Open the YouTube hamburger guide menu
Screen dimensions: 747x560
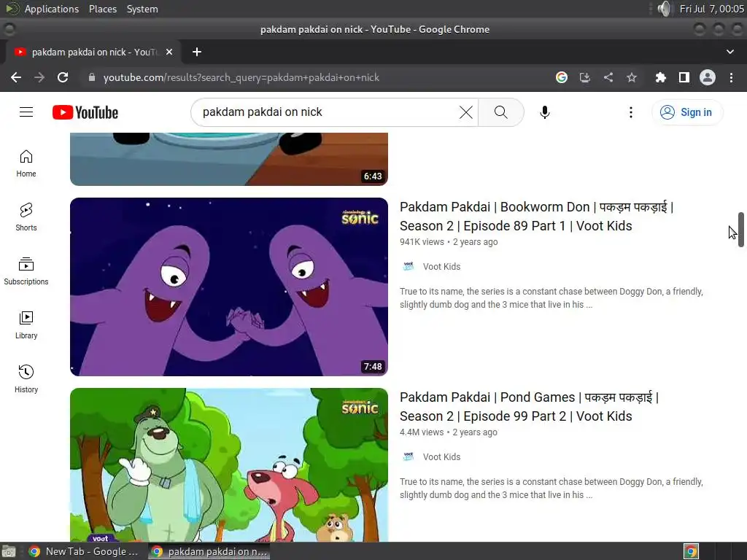(26, 112)
